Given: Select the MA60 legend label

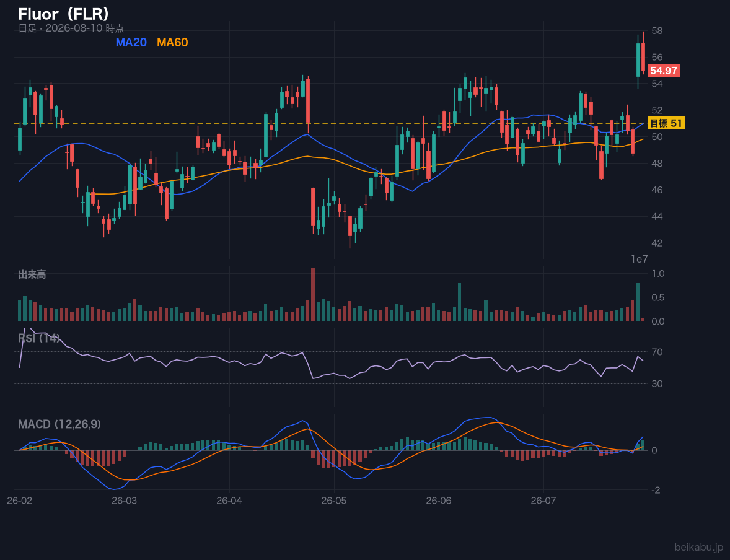Looking at the screenshot, I should [172, 42].
